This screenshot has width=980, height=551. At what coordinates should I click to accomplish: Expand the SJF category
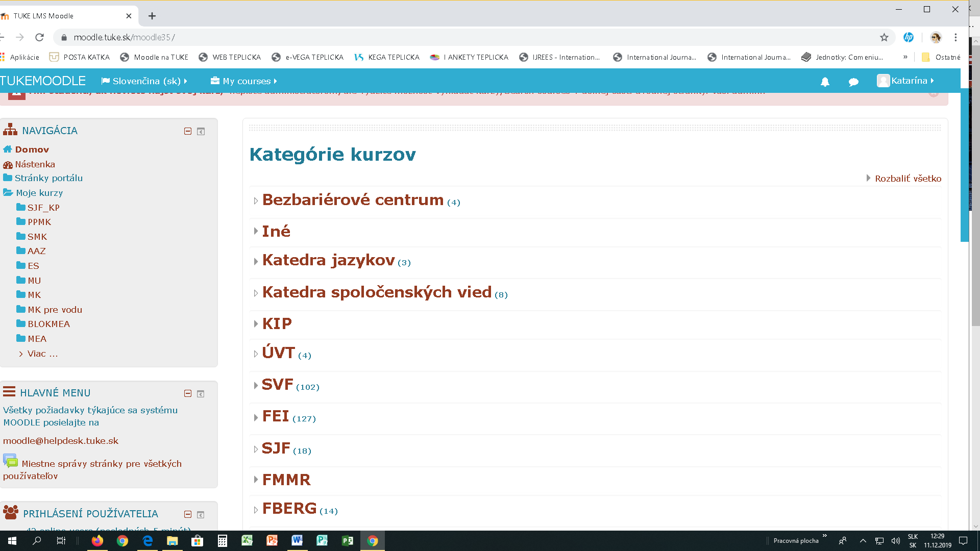click(256, 449)
